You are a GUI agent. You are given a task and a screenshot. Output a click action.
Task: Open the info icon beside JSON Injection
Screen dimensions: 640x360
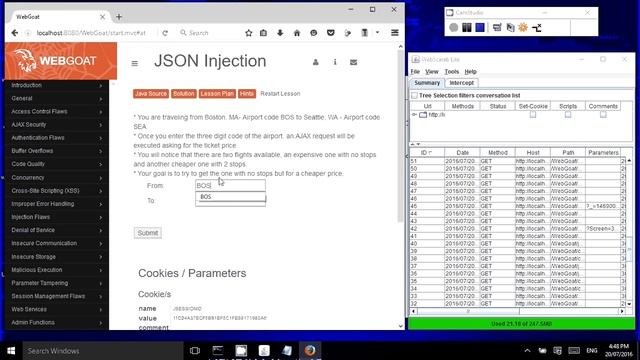coord(335,62)
